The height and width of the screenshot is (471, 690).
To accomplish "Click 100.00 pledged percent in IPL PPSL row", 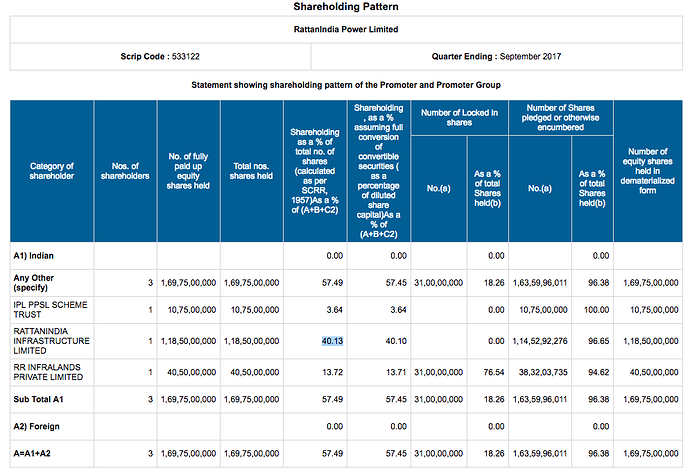I will 596,310.
